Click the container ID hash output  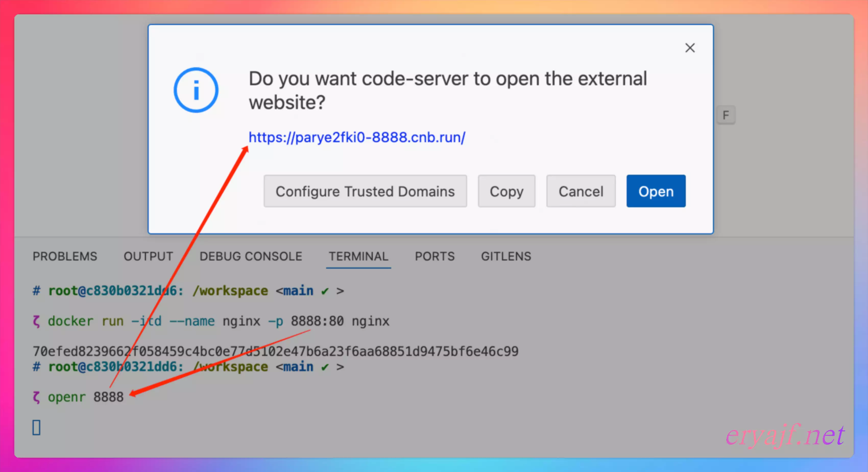[275, 351]
